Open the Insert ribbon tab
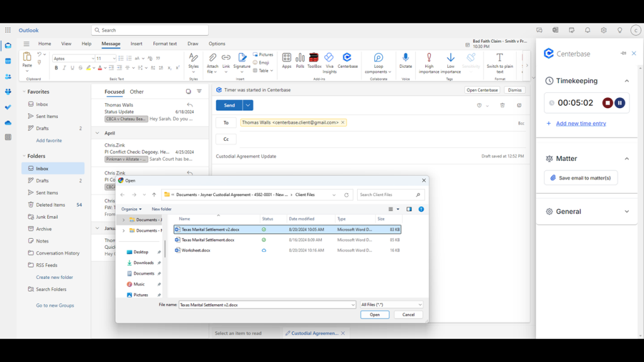This screenshot has width=644, height=362. [136, 43]
